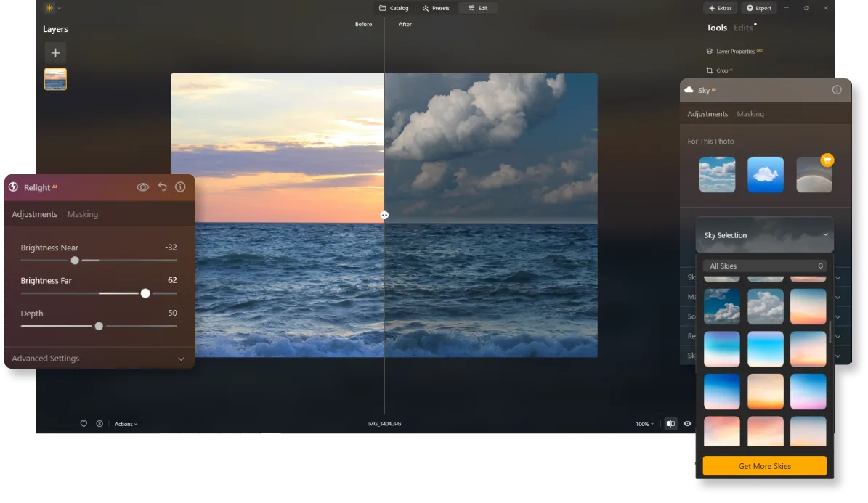Click the Brightness Far slider handle
868x503 pixels.
pyautogui.click(x=145, y=293)
